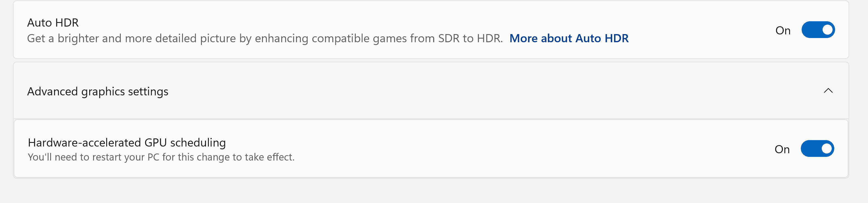Select the On label beside Auto HDR
The width and height of the screenshot is (868, 203).
[x=783, y=30]
